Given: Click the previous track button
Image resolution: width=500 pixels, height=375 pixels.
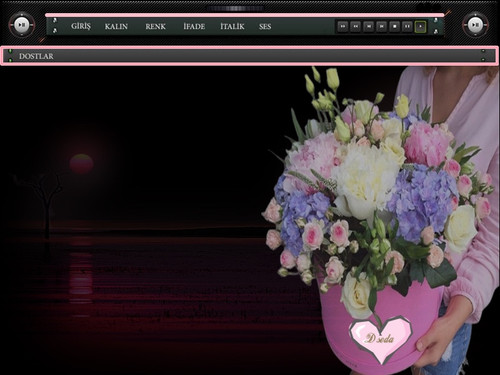Looking at the screenshot, I should tap(369, 26).
